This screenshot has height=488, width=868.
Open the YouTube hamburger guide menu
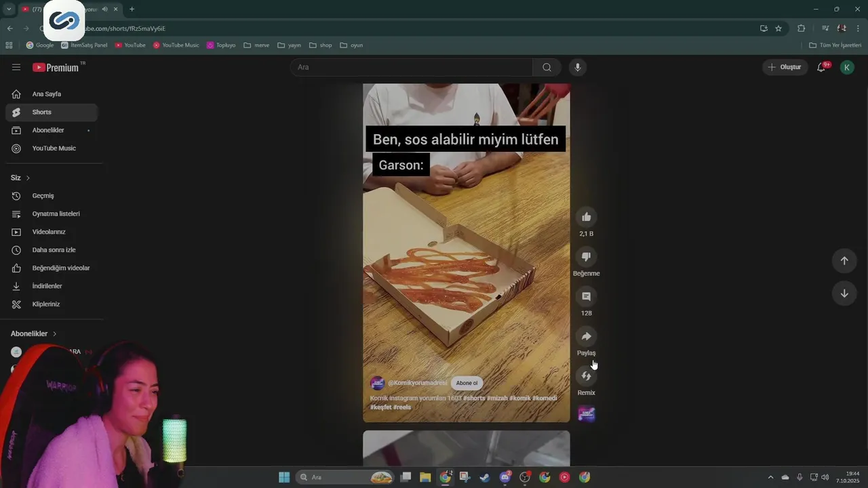(16, 67)
